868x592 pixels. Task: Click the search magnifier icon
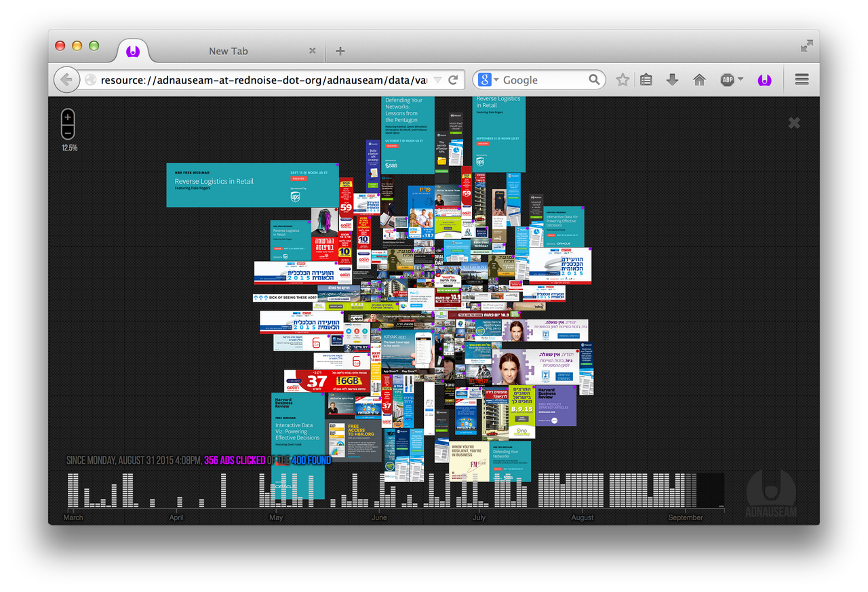point(594,80)
